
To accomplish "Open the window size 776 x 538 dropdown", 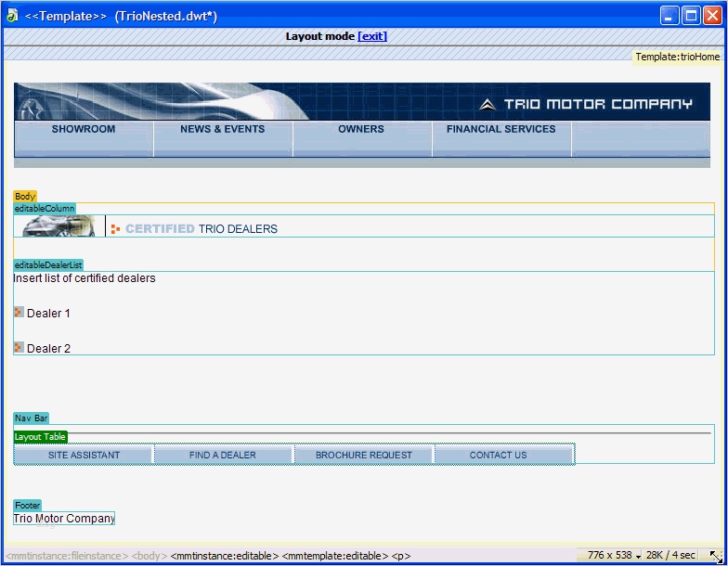I will (614, 555).
